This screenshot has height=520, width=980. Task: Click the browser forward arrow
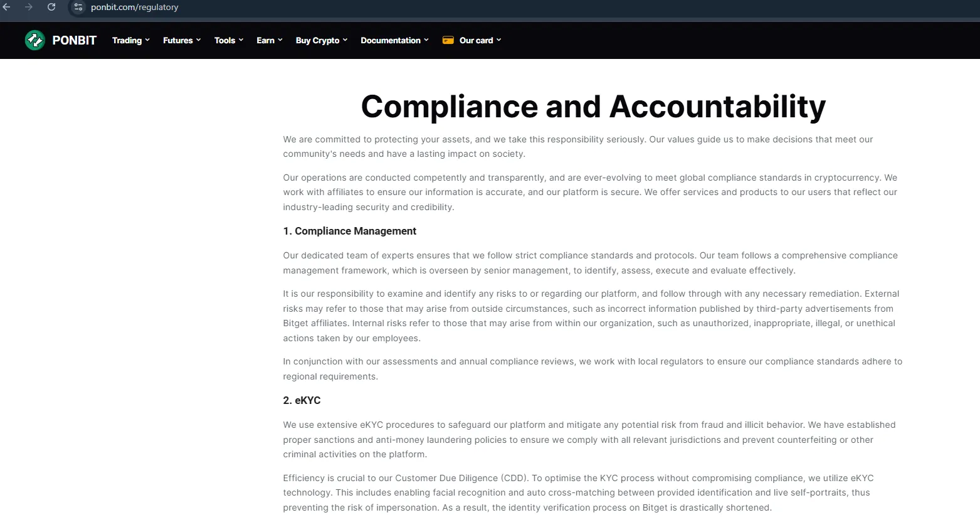(29, 7)
